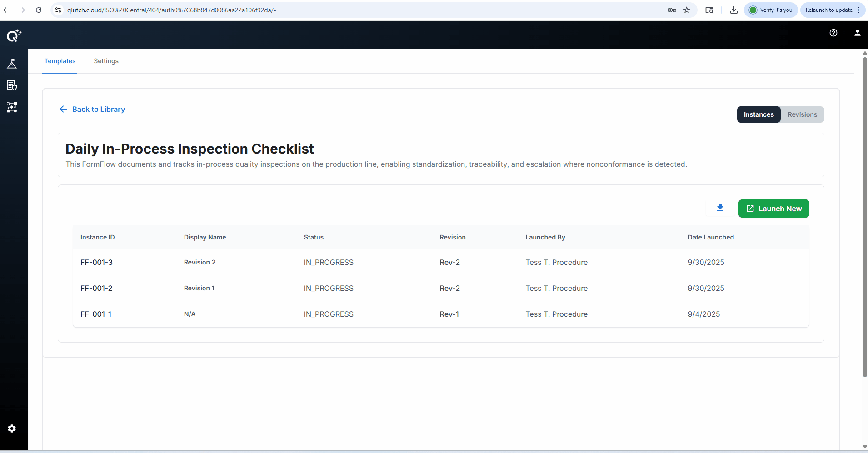Image resolution: width=868 pixels, height=453 pixels.
Task: Click Relaunch to update button
Action: tap(833, 10)
